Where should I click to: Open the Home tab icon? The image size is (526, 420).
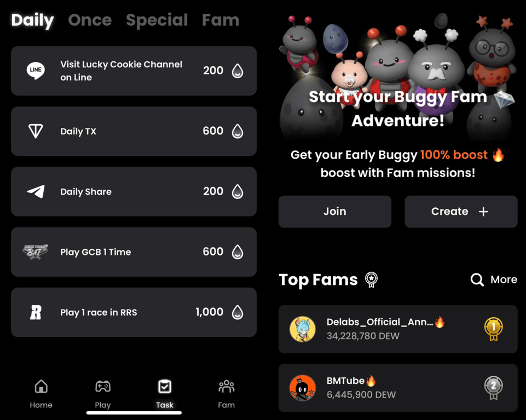click(x=41, y=387)
